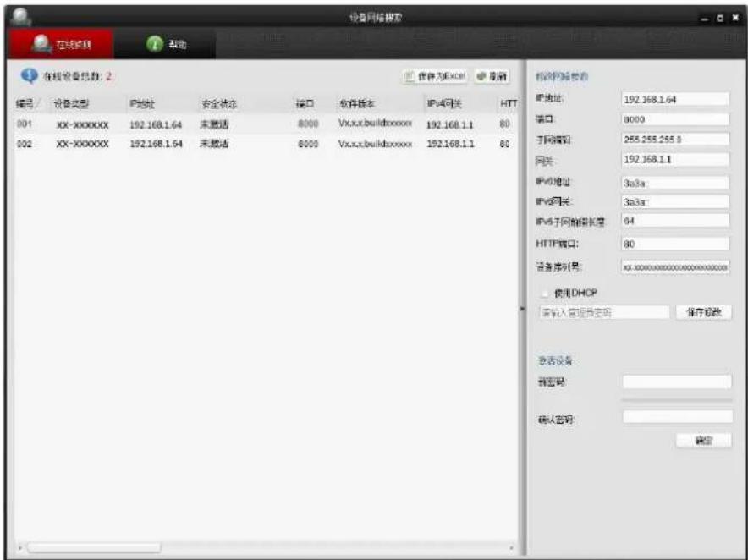Viewport: 748px width, 560px height.
Task: Click the right arrow of the horizontal scrollbar
Action: (x=511, y=547)
